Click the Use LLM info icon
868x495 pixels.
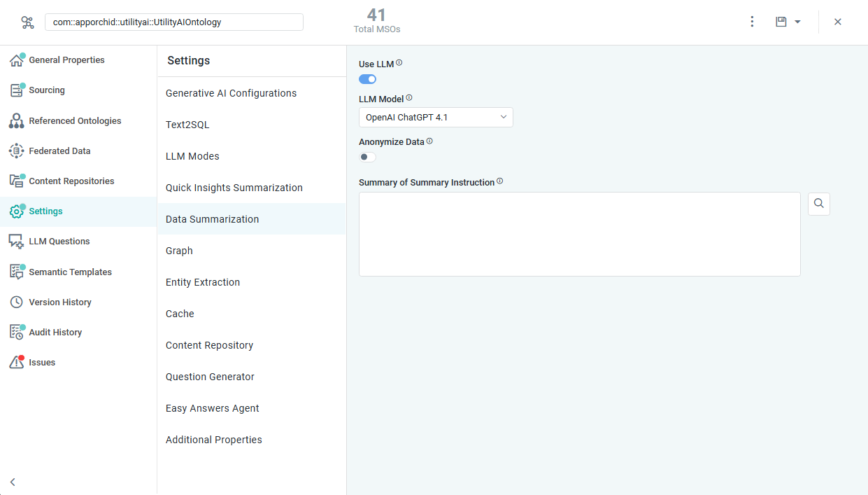pyautogui.click(x=399, y=63)
